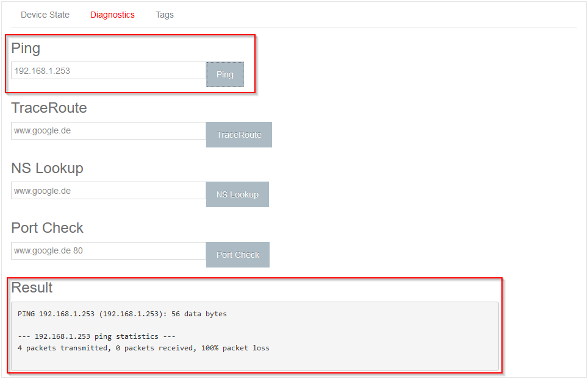Select the '4 packets transmitted' result line

click(143, 348)
